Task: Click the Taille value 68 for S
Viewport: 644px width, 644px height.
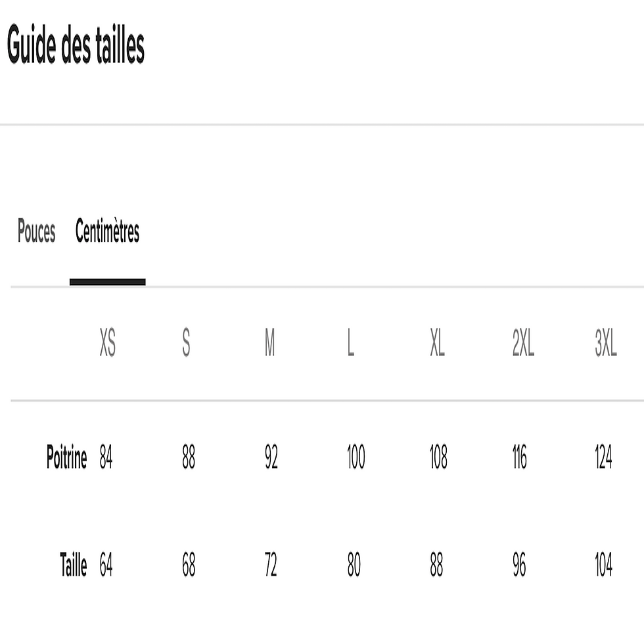Action: [x=189, y=564]
